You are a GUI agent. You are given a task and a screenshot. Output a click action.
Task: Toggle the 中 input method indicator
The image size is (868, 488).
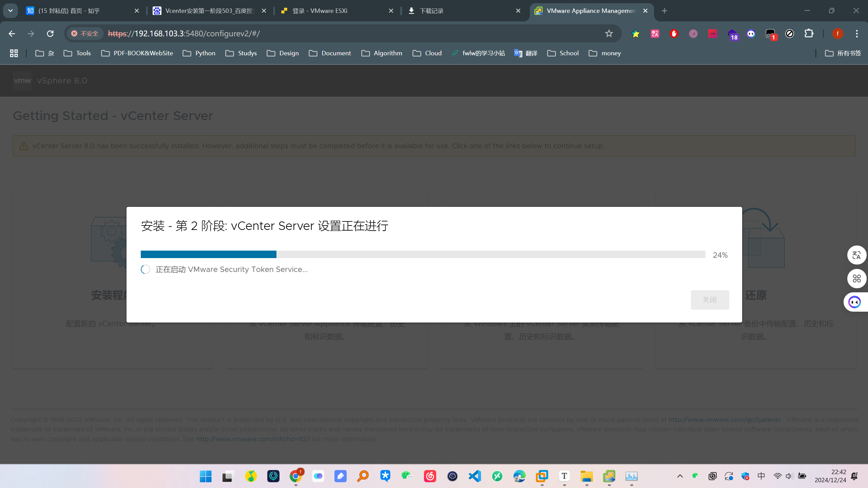tap(761, 476)
